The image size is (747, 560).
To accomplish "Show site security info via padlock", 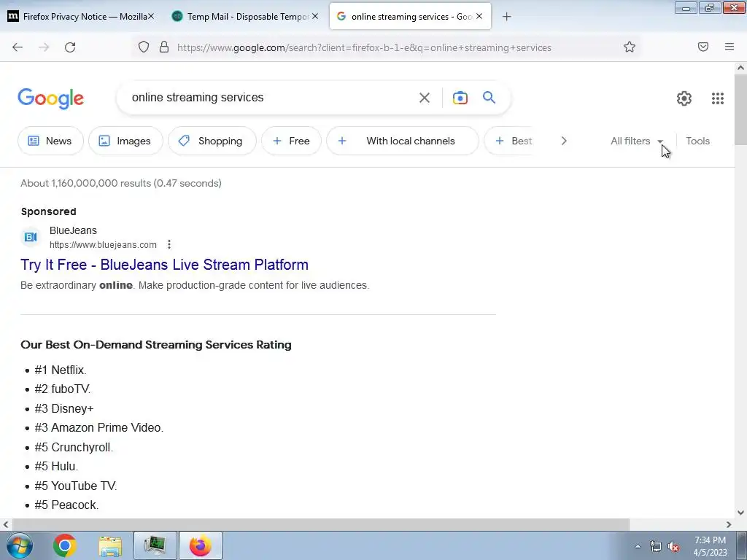I will 164,47.
